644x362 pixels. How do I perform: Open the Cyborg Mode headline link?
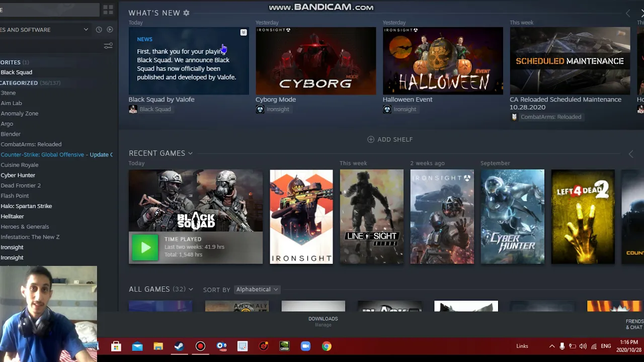276,99
